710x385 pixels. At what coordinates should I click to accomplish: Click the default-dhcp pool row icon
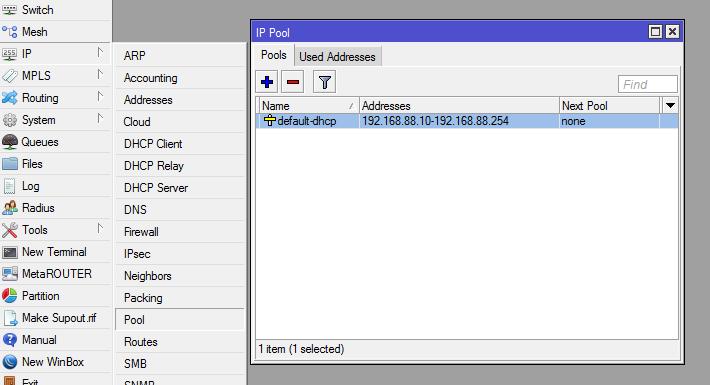[x=270, y=120]
